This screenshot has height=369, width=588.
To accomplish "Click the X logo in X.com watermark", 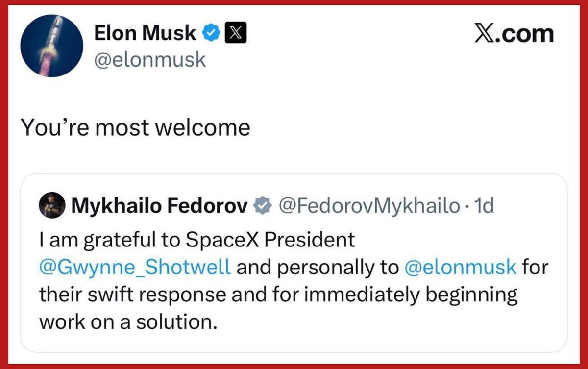I will tap(487, 34).
